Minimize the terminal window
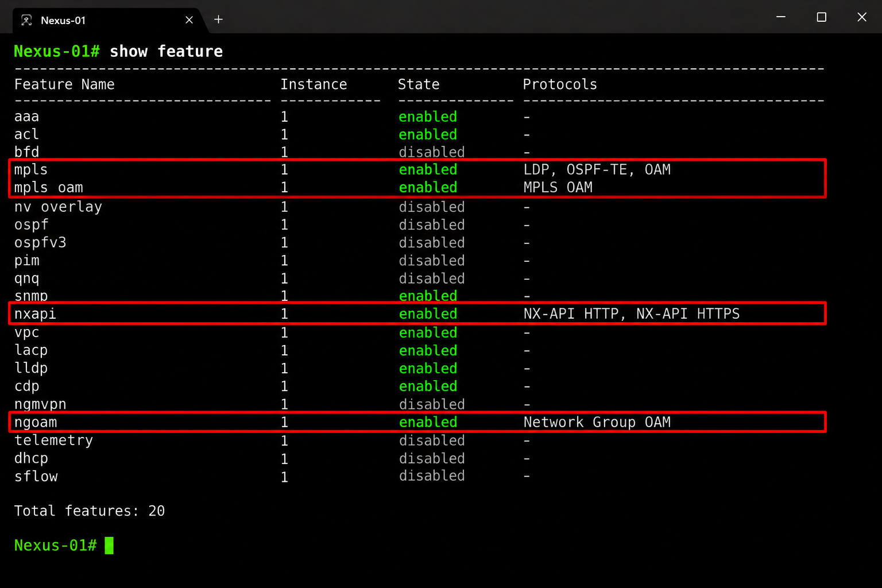The image size is (882, 588). (x=781, y=17)
